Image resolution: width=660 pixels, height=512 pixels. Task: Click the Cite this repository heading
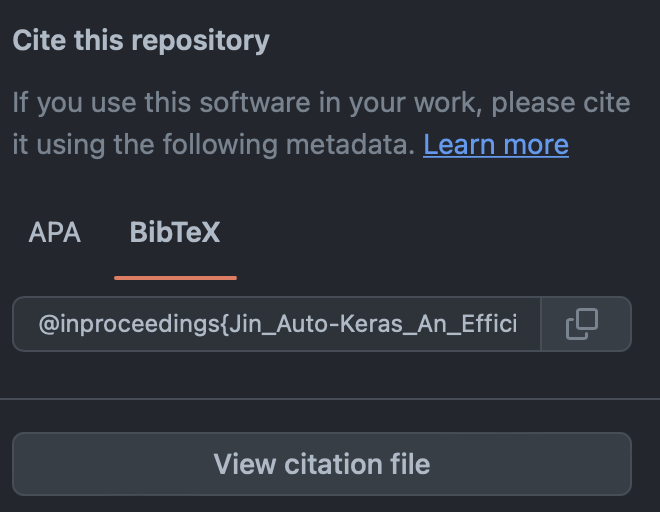[x=141, y=41]
